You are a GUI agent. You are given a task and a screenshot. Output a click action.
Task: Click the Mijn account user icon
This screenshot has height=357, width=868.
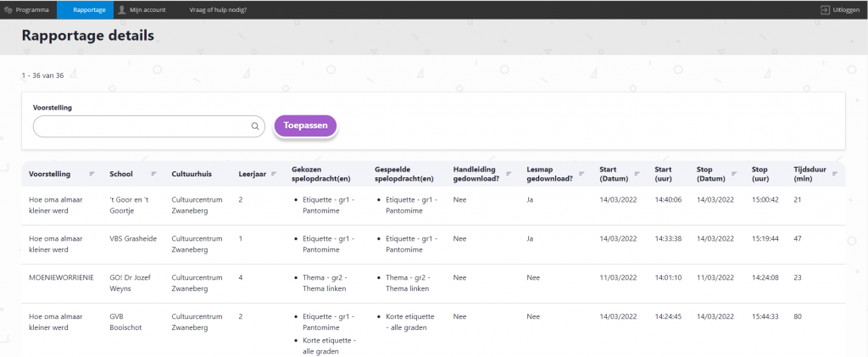pos(122,9)
